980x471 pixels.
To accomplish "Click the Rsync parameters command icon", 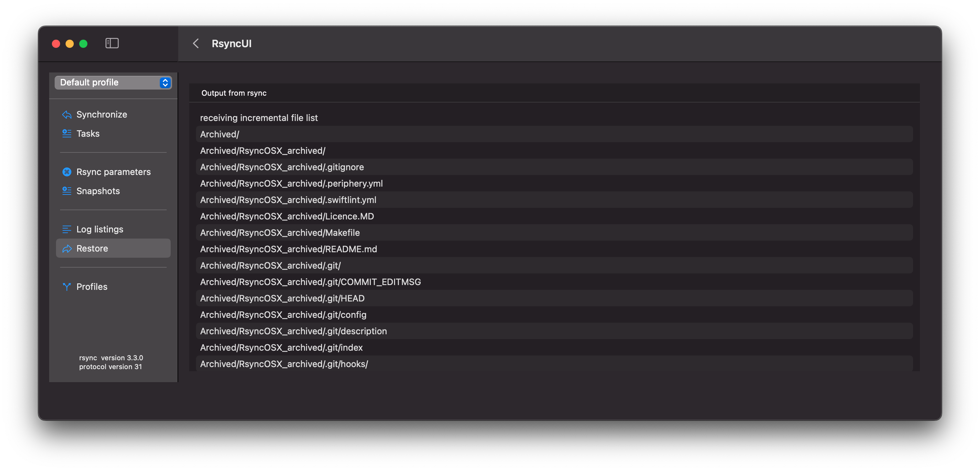I will [67, 172].
